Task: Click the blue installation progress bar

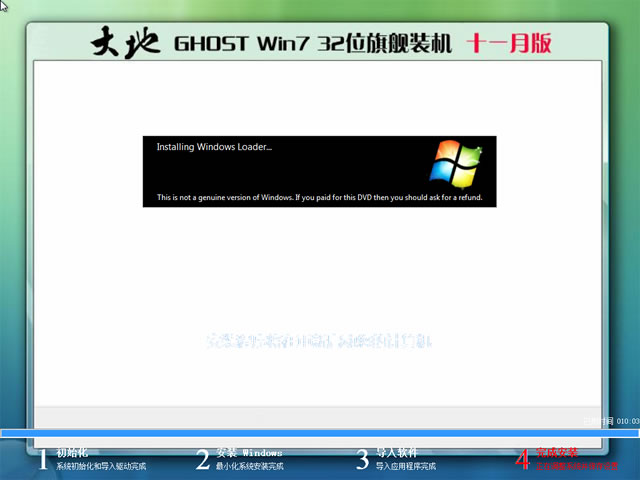Action: point(320,433)
